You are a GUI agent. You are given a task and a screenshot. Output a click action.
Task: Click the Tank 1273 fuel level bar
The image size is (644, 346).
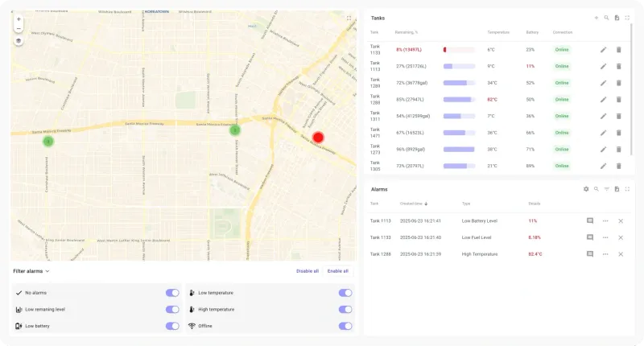tap(459, 150)
